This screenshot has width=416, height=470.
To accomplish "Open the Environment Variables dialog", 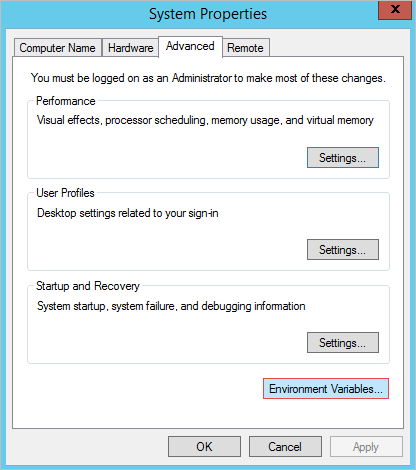I will coord(326,389).
